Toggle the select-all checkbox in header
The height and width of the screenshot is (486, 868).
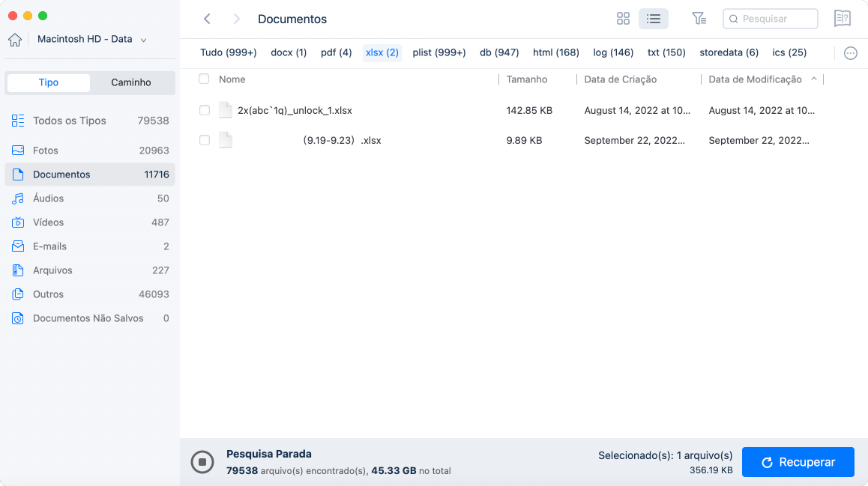coord(205,79)
